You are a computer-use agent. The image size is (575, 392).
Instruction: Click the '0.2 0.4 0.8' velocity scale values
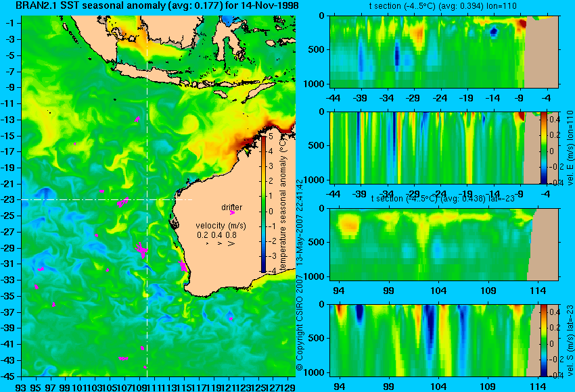point(216,235)
